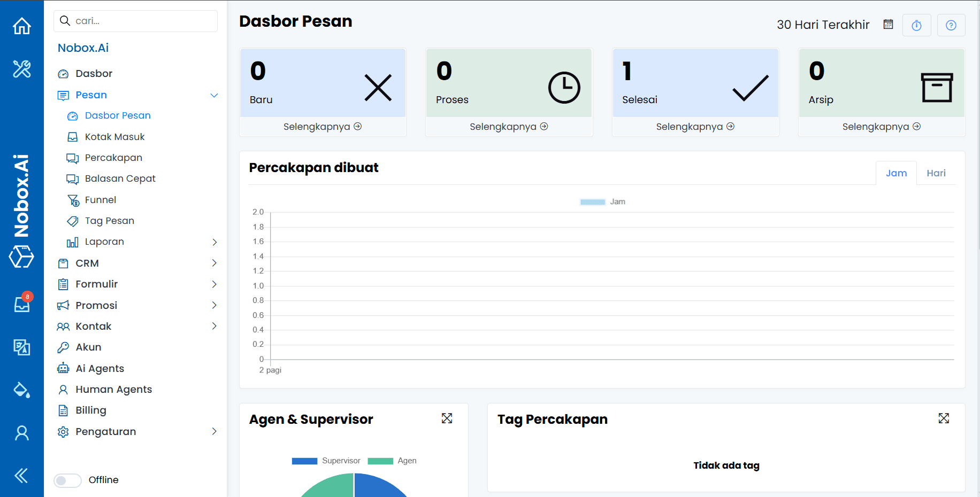
Task: Click Selengkapnya under the Baru card
Action: coord(322,126)
